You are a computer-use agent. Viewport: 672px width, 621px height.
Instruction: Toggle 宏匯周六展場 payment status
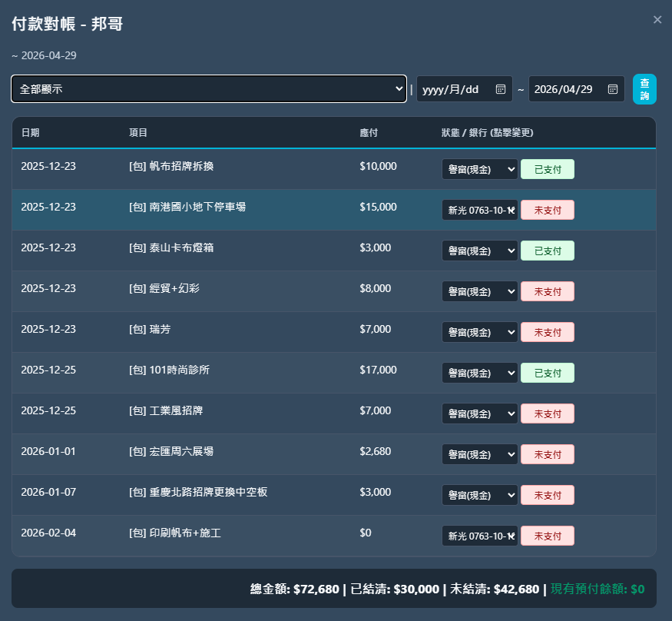(547, 454)
